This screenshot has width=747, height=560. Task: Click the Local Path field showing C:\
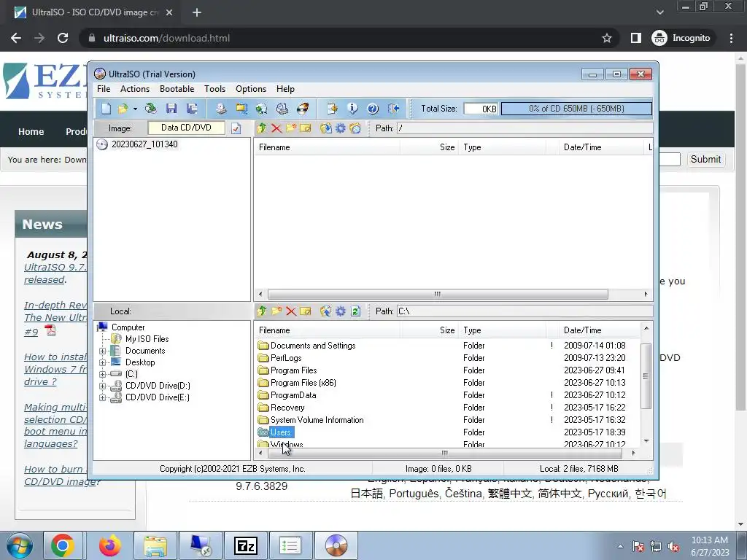[x=525, y=311]
